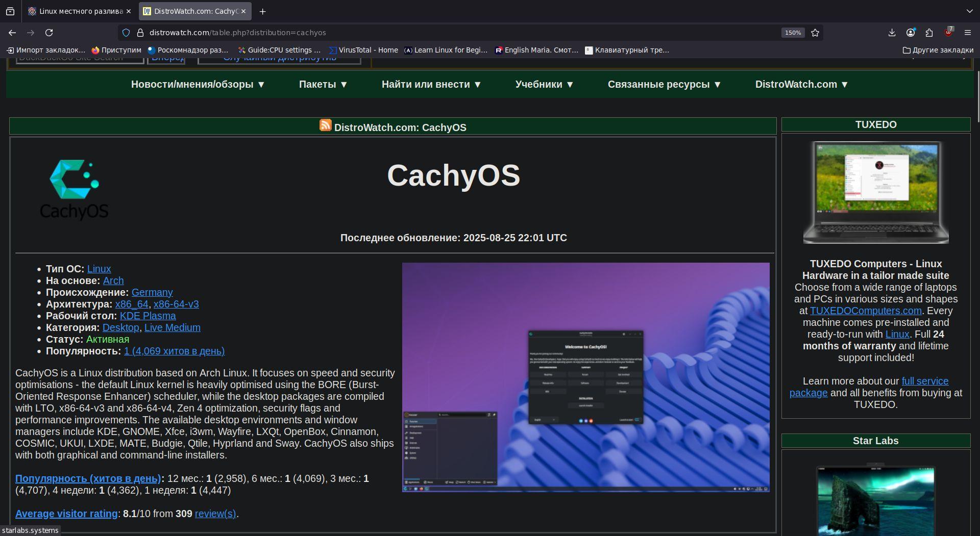Visit the TUXEDOComputers.com link
Screen dimensions: 980x536
tap(866, 311)
